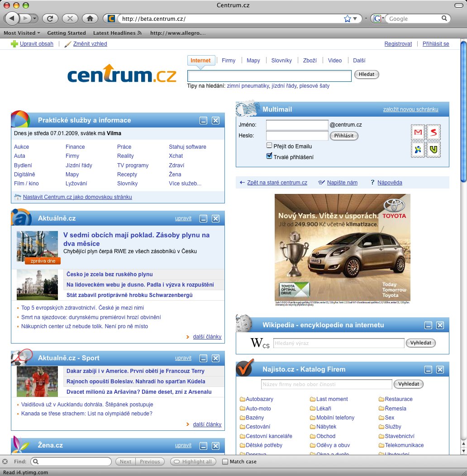Minimize the Najisto.cz Katalog Firem panel

coord(428,369)
